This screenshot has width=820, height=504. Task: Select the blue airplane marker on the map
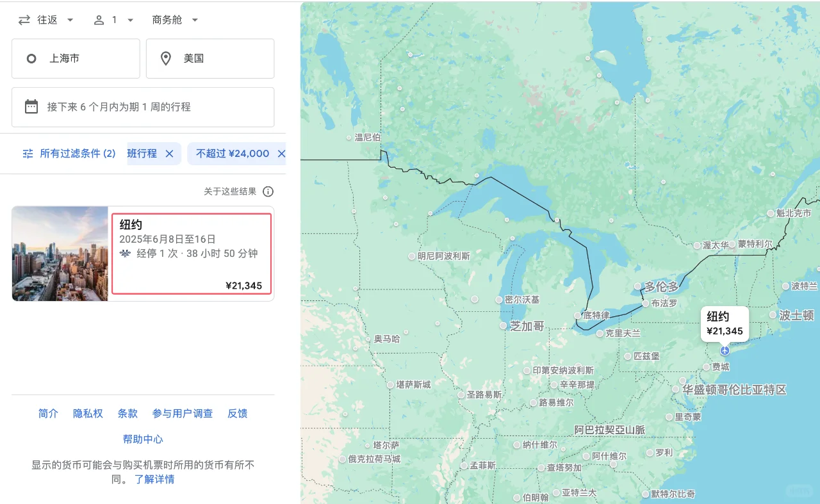(724, 350)
